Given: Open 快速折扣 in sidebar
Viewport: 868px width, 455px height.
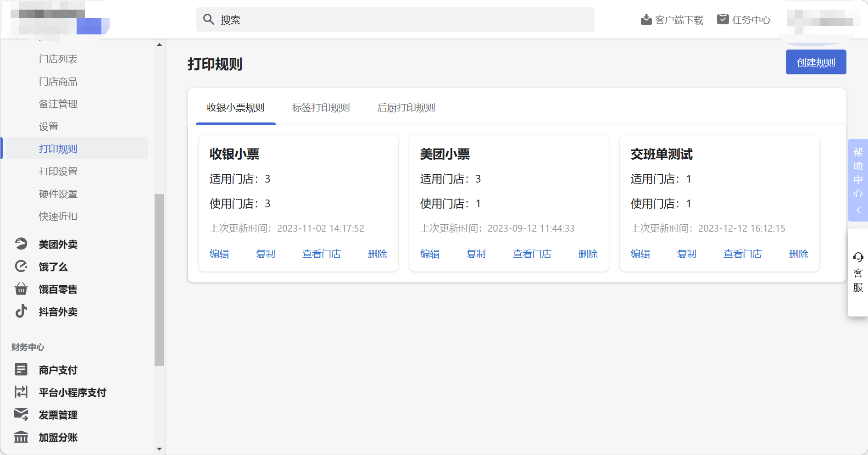Looking at the screenshot, I should (58, 216).
